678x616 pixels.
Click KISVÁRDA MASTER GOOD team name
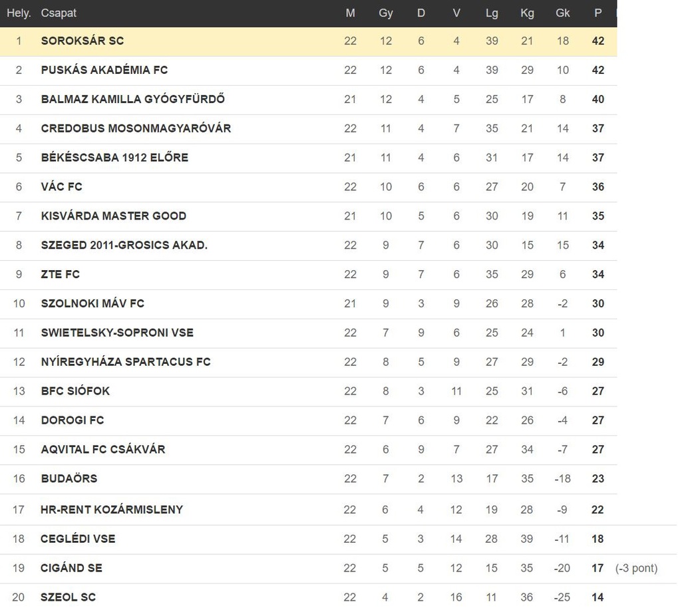113,216
